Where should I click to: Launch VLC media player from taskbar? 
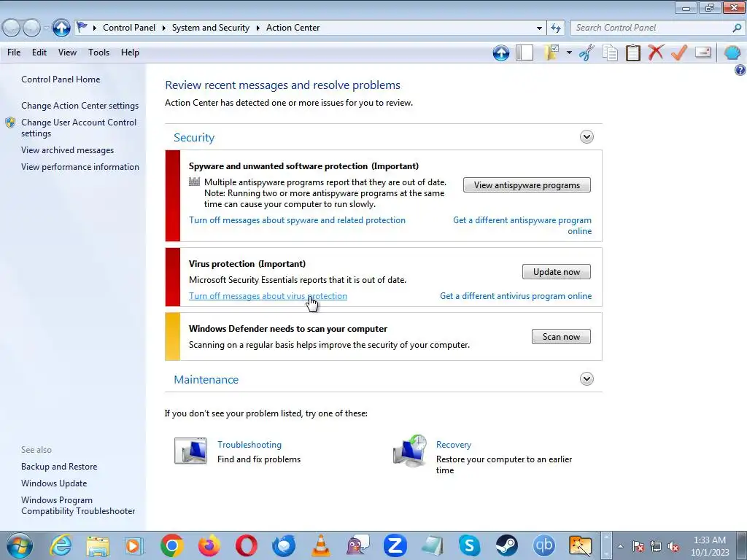click(x=321, y=545)
